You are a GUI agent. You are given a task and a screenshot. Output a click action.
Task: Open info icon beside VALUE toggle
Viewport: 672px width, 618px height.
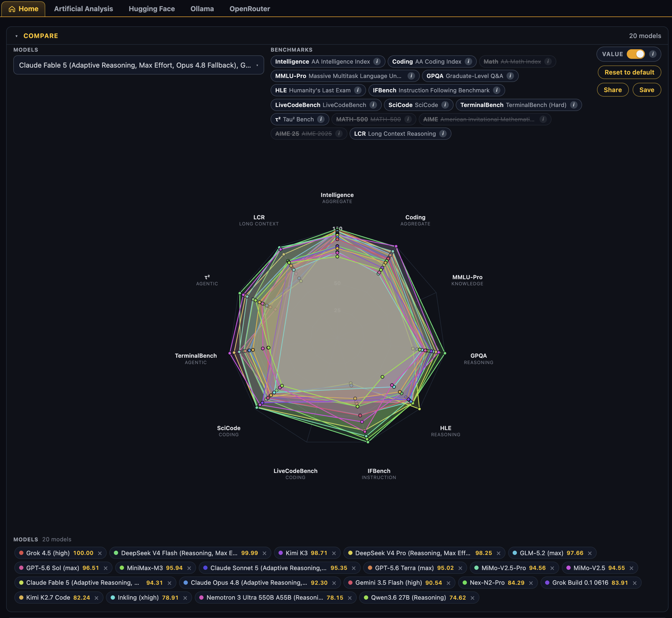coord(653,54)
